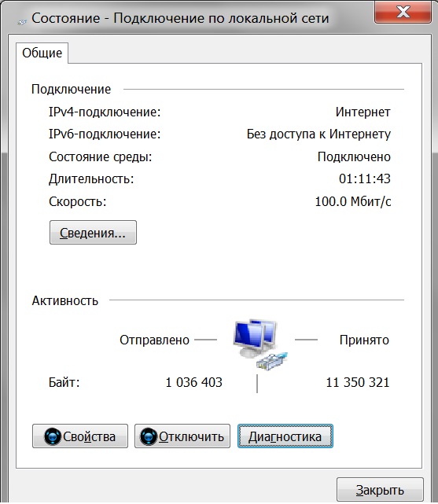Click the Свойства properties button
Screen dimensions: 438x504
point(80,436)
